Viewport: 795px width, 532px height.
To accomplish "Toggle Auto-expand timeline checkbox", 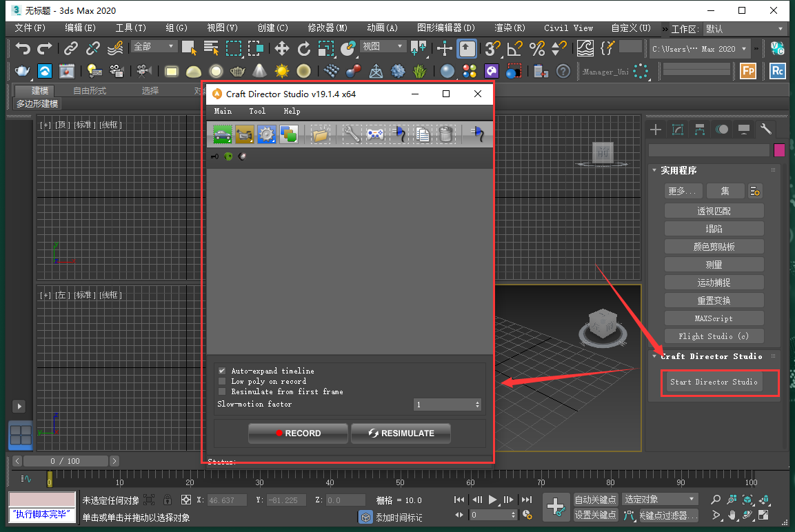I will (222, 371).
